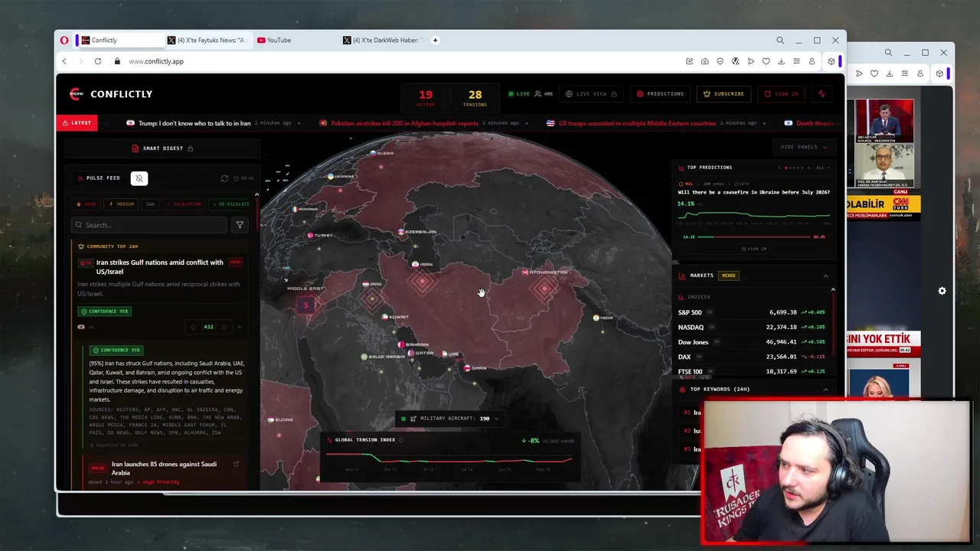
Task: Go back in browser history
Action: 64,61
